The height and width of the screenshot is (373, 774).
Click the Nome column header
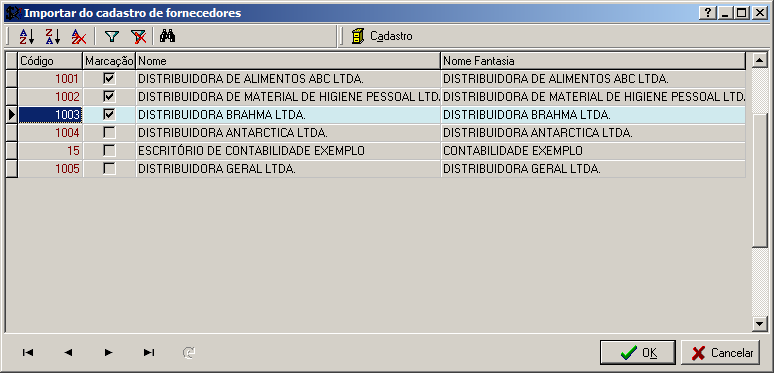[x=288, y=61]
